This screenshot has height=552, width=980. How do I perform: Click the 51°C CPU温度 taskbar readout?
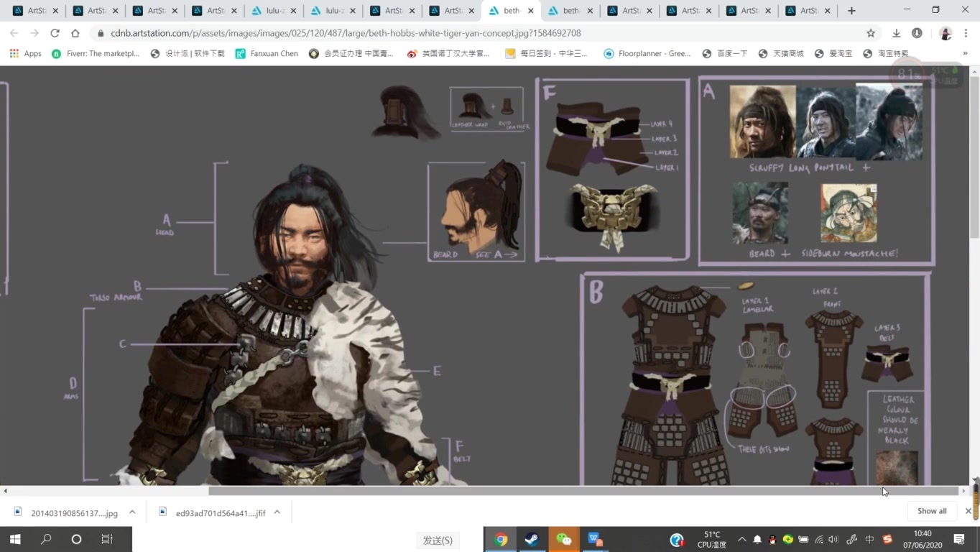pyautogui.click(x=712, y=539)
